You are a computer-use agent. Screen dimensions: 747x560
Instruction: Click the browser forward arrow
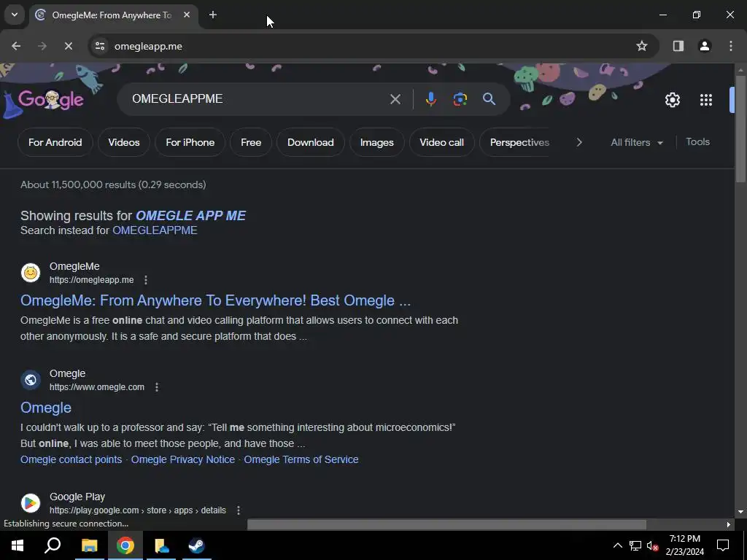click(x=42, y=46)
